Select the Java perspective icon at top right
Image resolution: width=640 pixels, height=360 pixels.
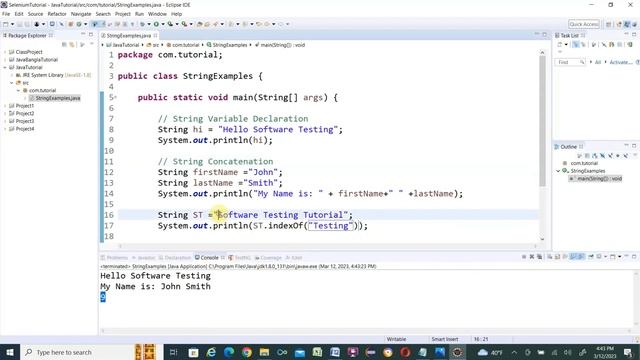click(627, 24)
